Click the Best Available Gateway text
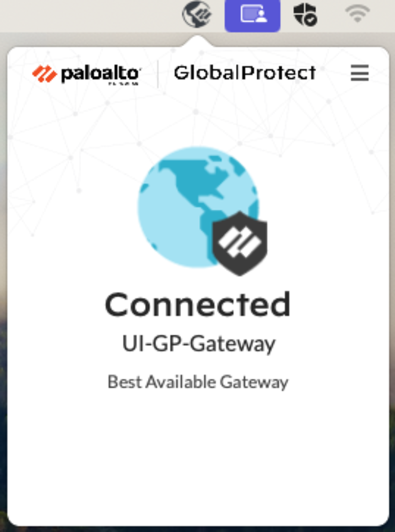The image size is (395, 532). (x=198, y=382)
